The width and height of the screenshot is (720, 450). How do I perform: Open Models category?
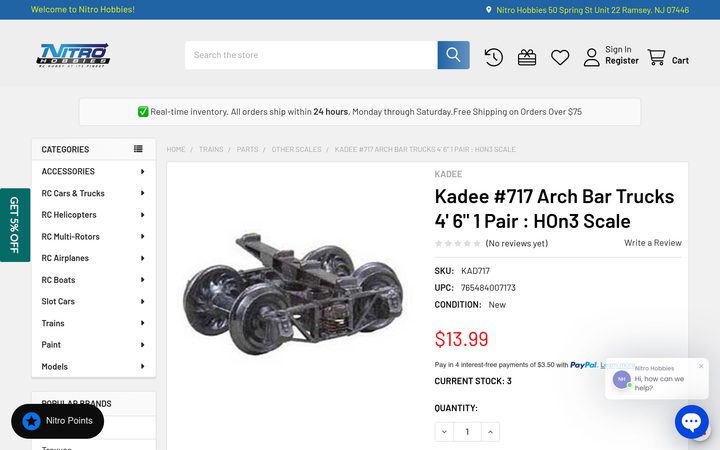pos(54,366)
